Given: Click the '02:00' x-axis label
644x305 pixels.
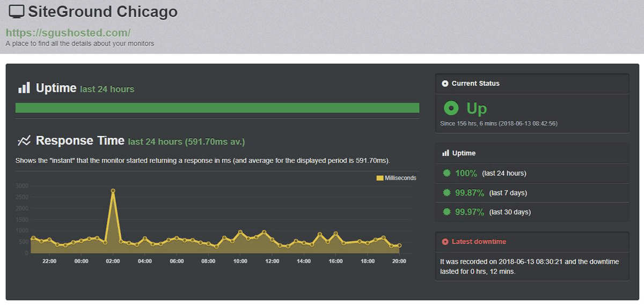Looking at the screenshot, I should pyautogui.click(x=113, y=261).
